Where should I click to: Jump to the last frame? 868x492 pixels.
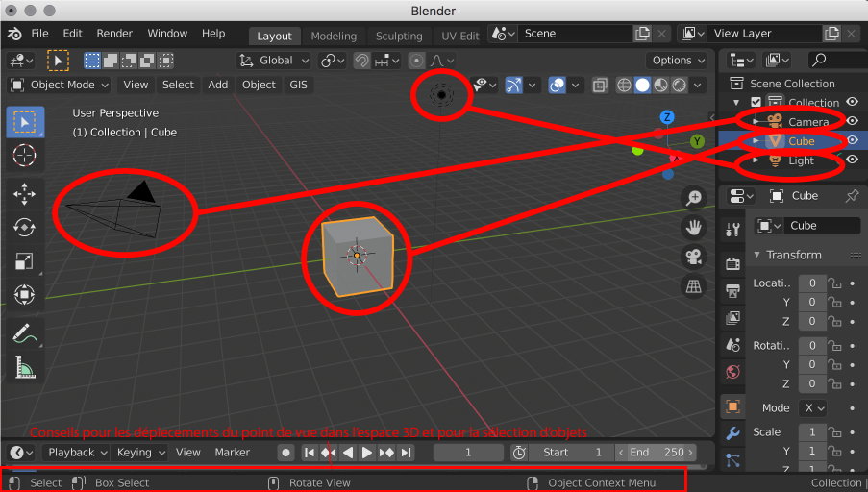407,453
